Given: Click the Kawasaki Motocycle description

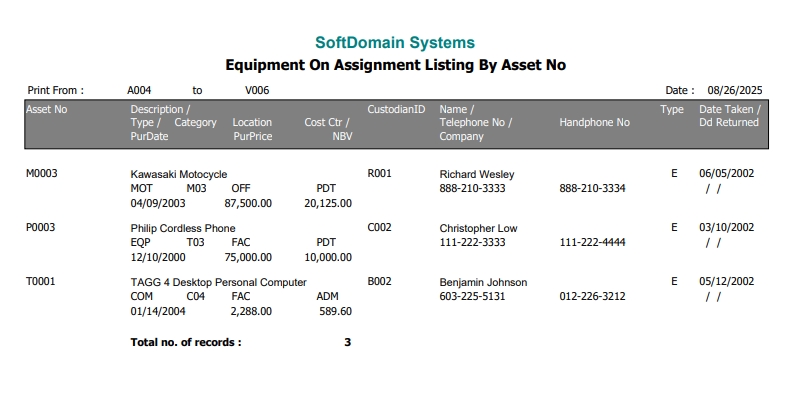Looking at the screenshot, I should (179, 174).
